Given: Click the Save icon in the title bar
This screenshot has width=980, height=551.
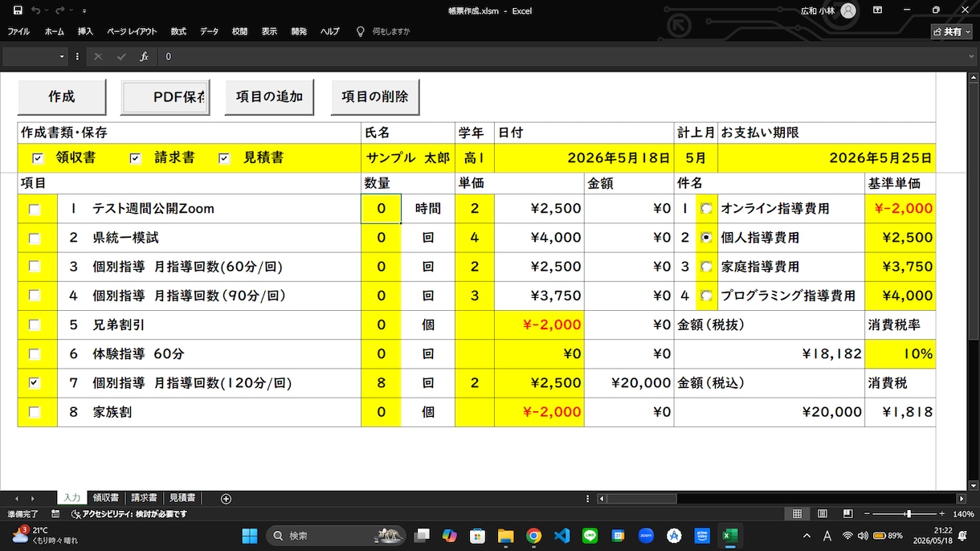Looking at the screenshot, I should 18,10.
